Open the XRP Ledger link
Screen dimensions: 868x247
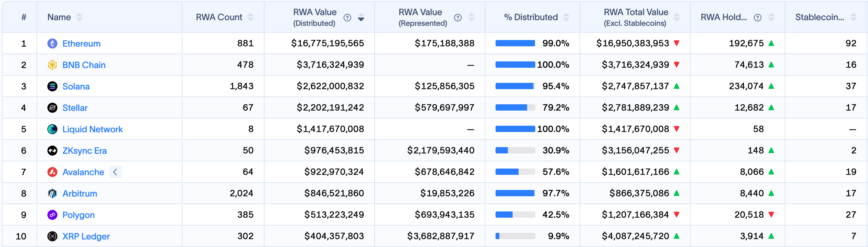pos(86,237)
